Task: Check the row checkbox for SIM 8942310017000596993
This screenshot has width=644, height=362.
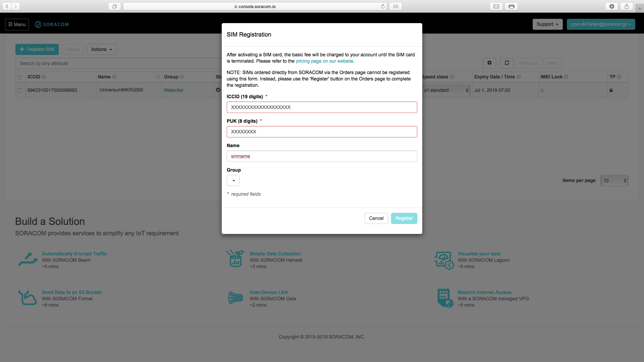Action: click(19, 90)
